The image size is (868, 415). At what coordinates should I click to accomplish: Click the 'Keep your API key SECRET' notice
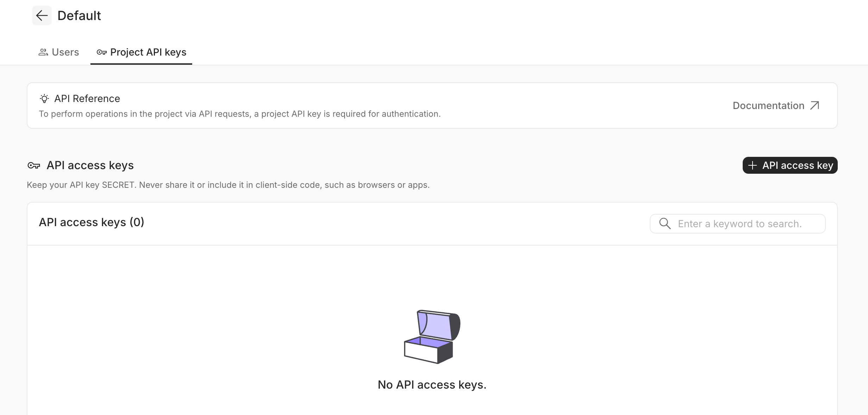click(228, 185)
